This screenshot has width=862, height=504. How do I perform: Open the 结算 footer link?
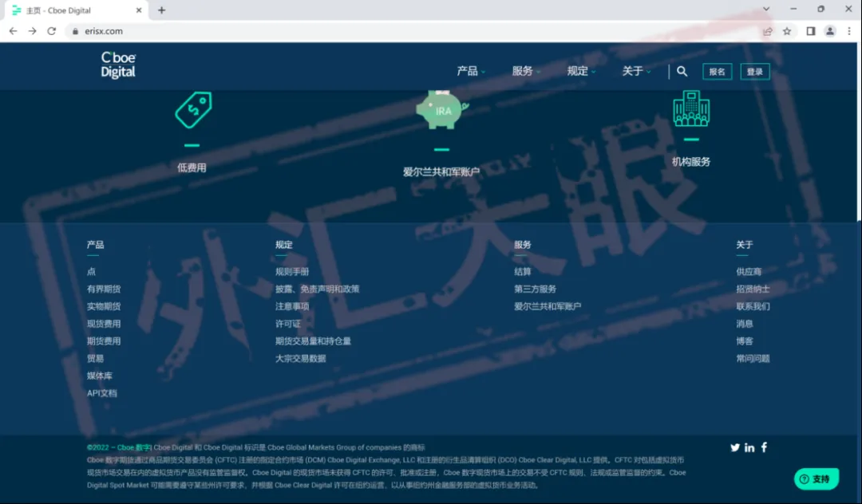coord(522,272)
